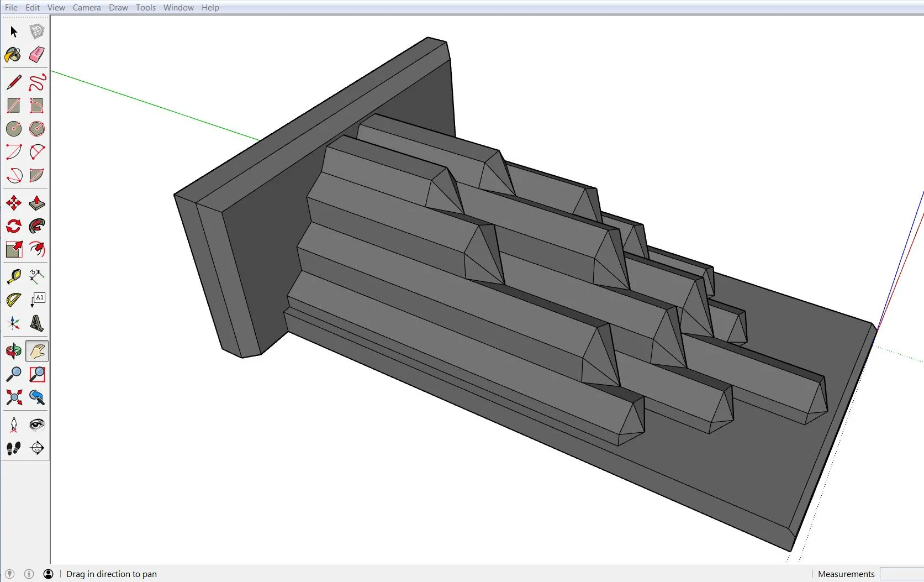Activate the Paint Bucket tool
The height and width of the screenshot is (582, 924).
(14, 55)
